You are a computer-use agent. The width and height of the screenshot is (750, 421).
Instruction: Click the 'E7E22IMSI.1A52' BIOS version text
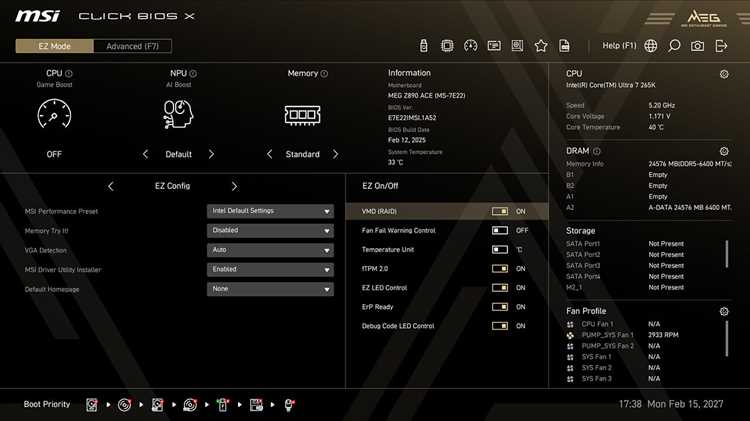click(x=412, y=118)
